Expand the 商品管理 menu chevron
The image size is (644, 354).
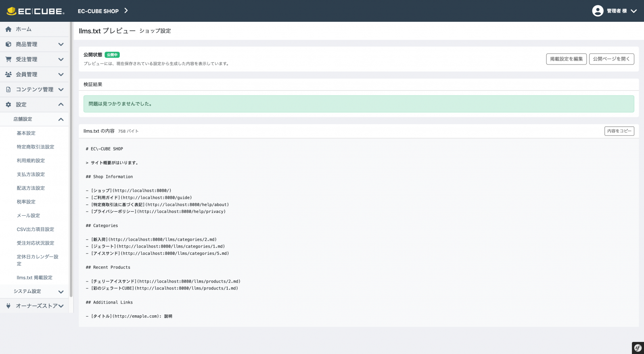point(61,44)
